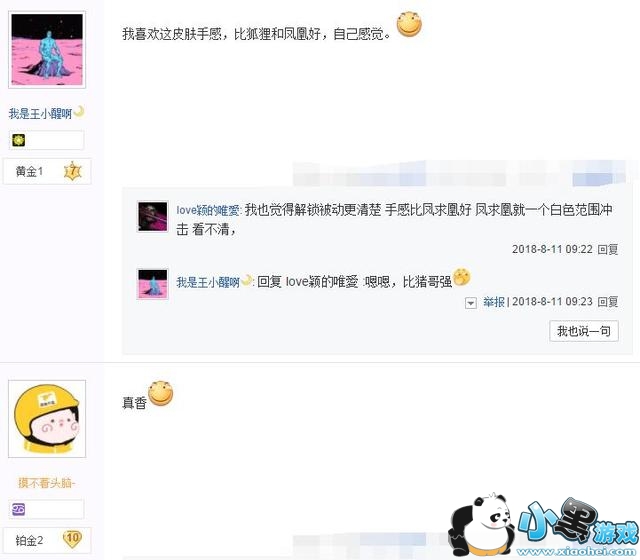Reply to the 09:22 comment via 回复

pos(608,249)
